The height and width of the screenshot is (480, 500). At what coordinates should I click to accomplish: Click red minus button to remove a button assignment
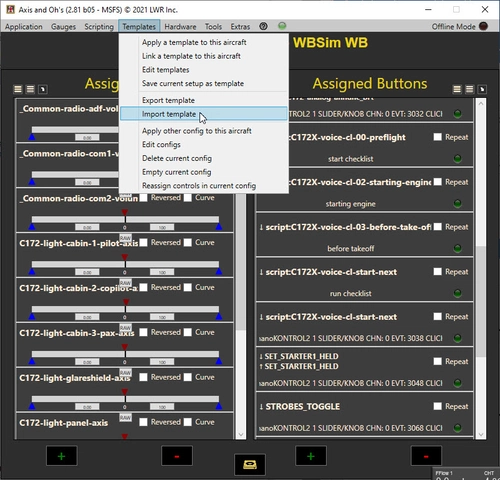coord(426,456)
